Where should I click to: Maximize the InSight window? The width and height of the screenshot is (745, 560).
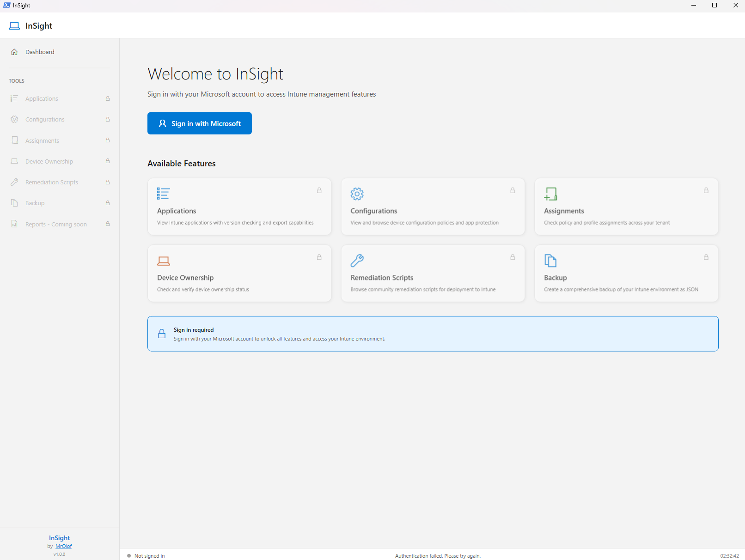pos(714,6)
